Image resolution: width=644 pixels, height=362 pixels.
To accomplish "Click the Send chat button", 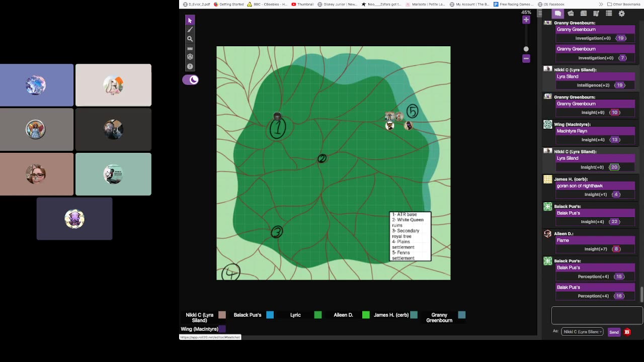I will point(614,332).
